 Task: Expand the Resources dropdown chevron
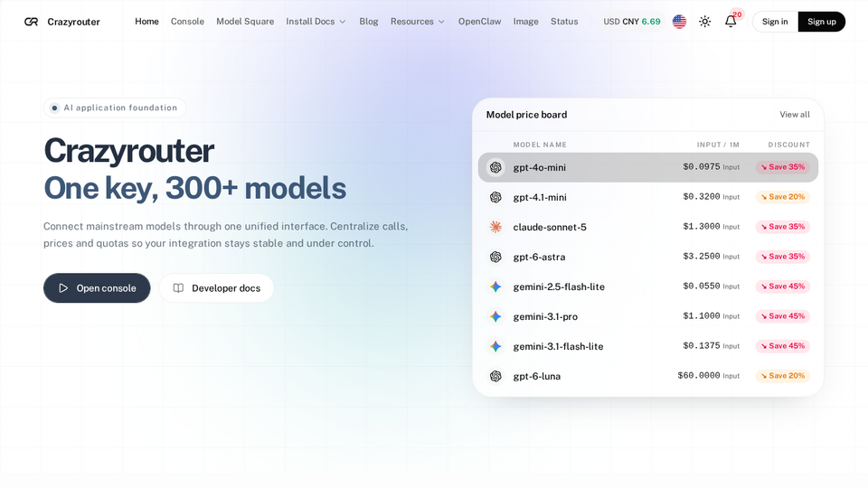[x=441, y=22]
